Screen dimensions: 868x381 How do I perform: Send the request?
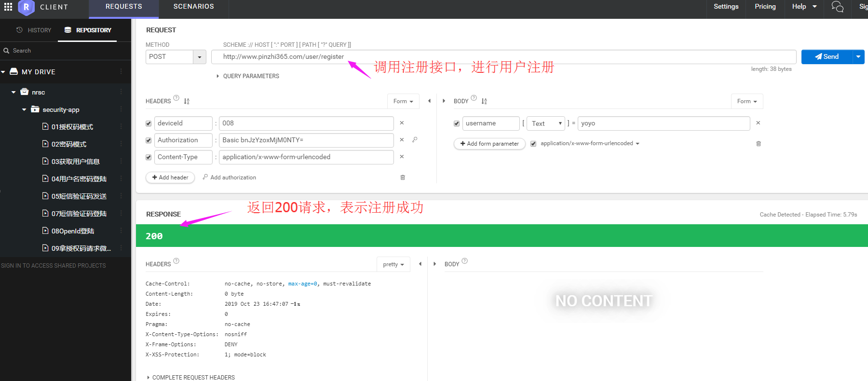(x=827, y=57)
